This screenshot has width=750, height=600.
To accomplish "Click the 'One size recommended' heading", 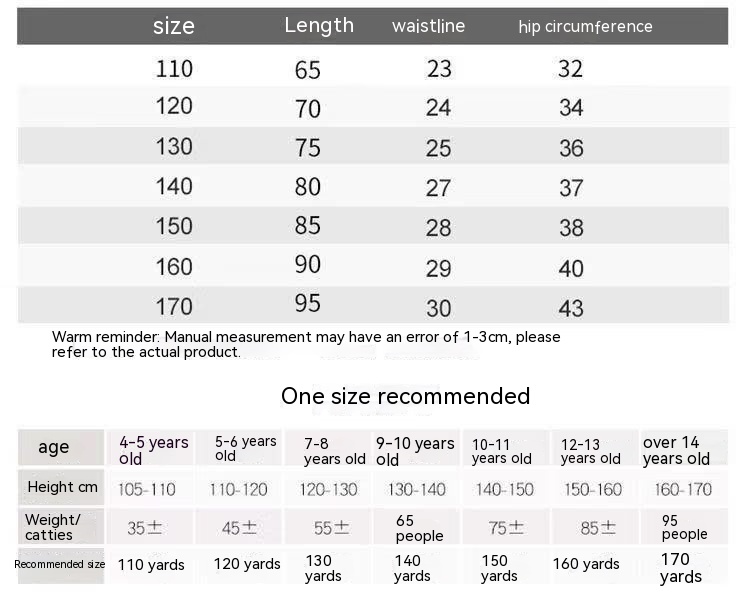I will [x=405, y=396].
